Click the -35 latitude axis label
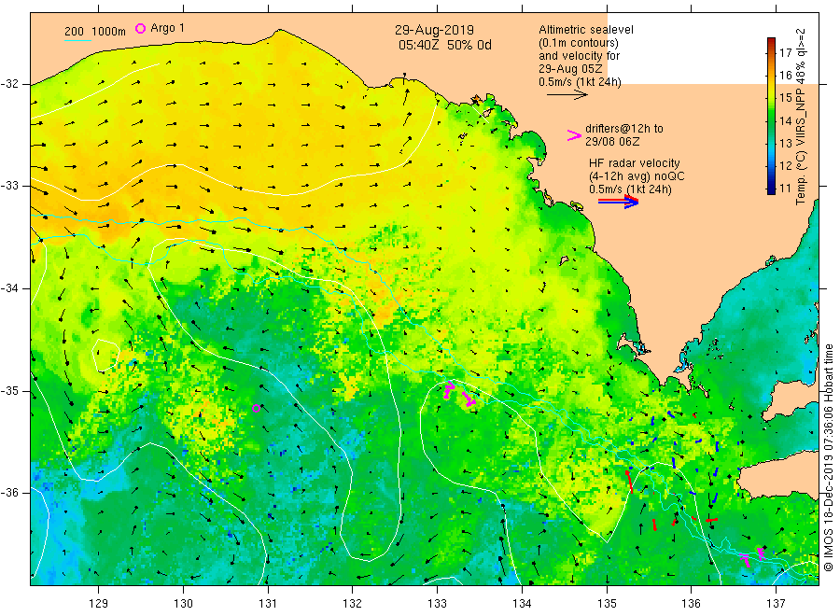This screenshot has height=616, width=840. click(x=9, y=391)
